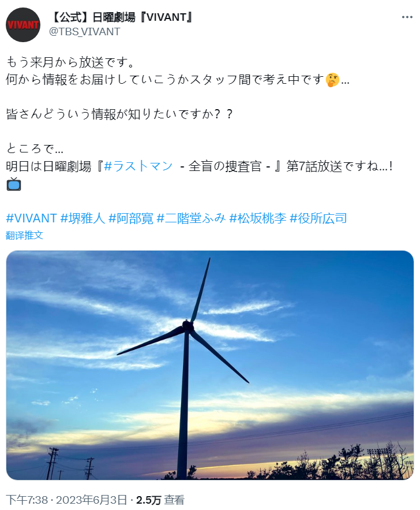Click the #阿部寛 hashtag
This screenshot has width=420, height=510.
(x=131, y=218)
